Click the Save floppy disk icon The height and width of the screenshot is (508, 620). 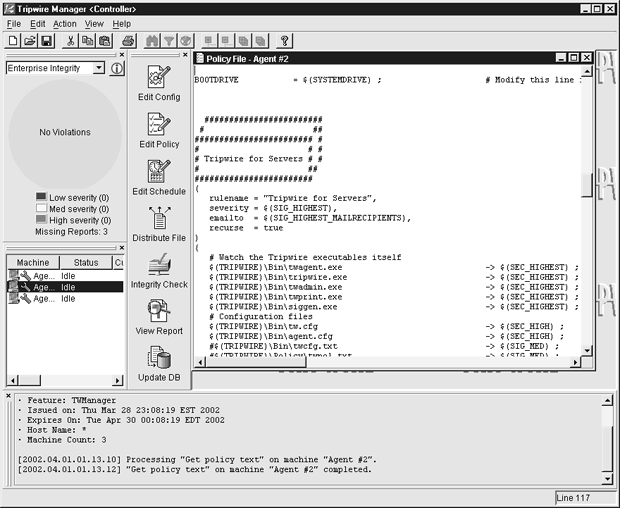click(x=47, y=41)
